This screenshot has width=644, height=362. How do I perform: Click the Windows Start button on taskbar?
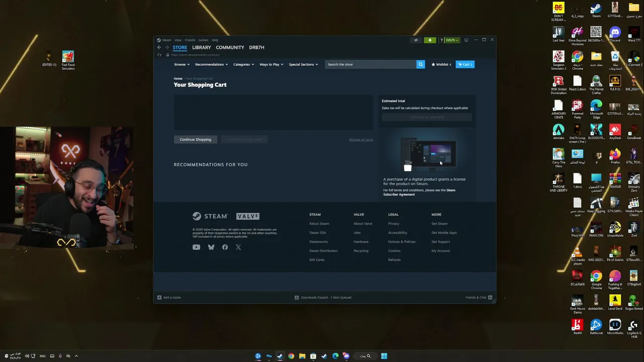(x=384, y=356)
